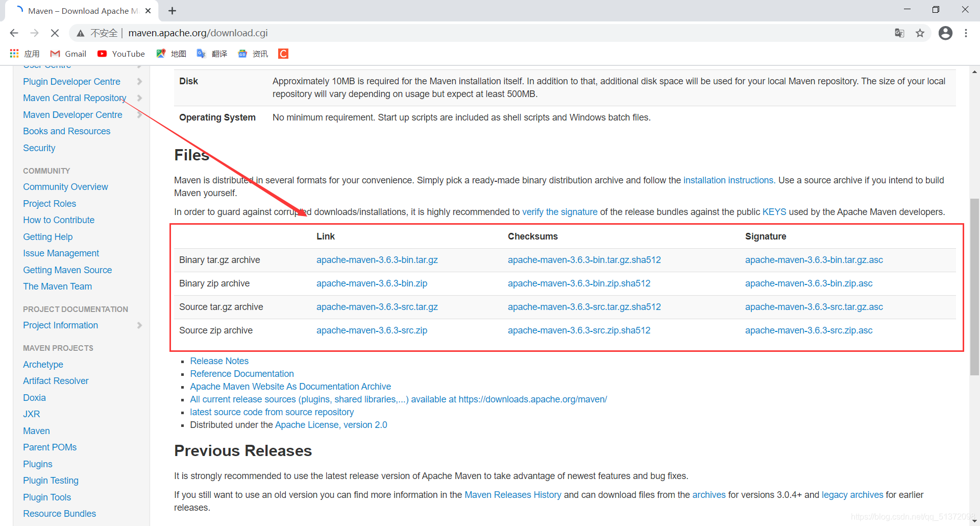Click the Google Translate icon in address bar
980x526 pixels.
pos(899,33)
